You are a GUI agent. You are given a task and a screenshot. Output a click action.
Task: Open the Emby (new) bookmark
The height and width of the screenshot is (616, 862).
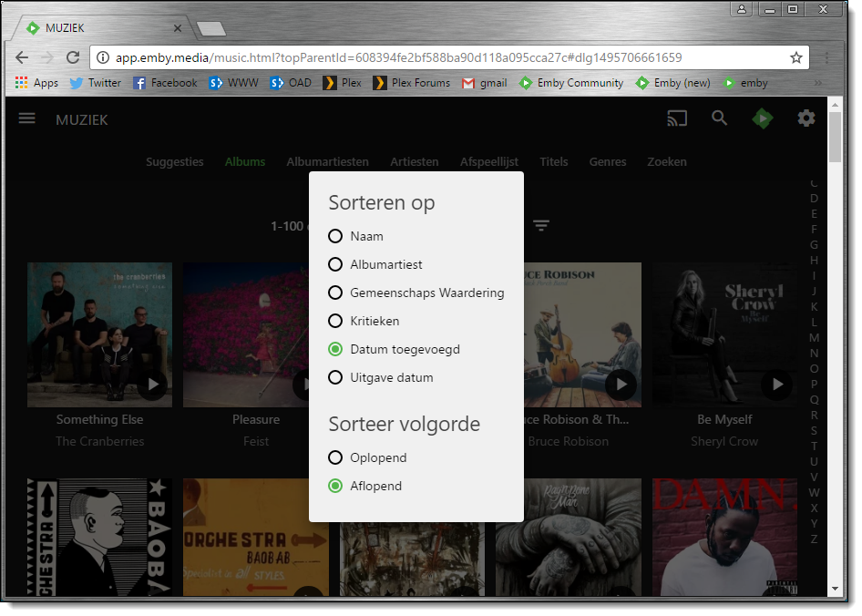click(672, 83)
